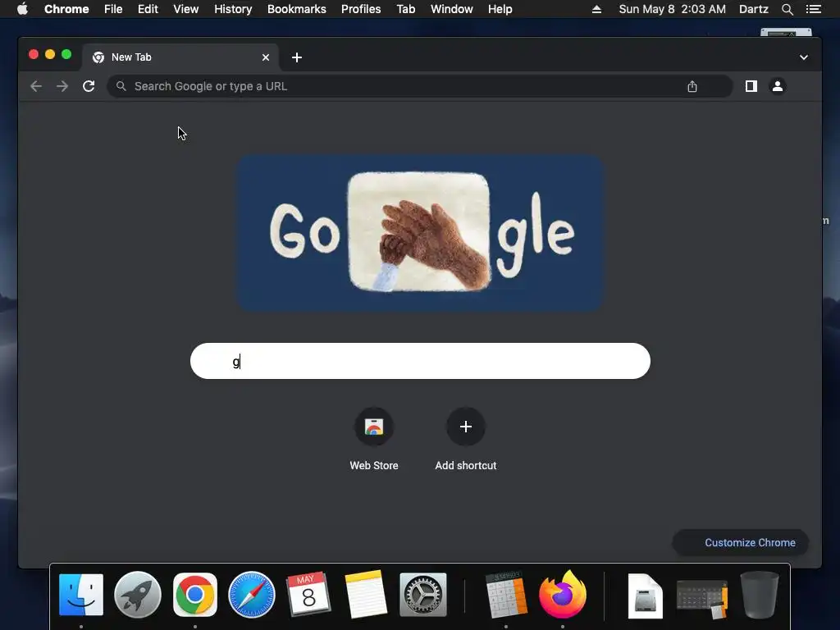Open Trash from the Dock

tap(759, 595)
